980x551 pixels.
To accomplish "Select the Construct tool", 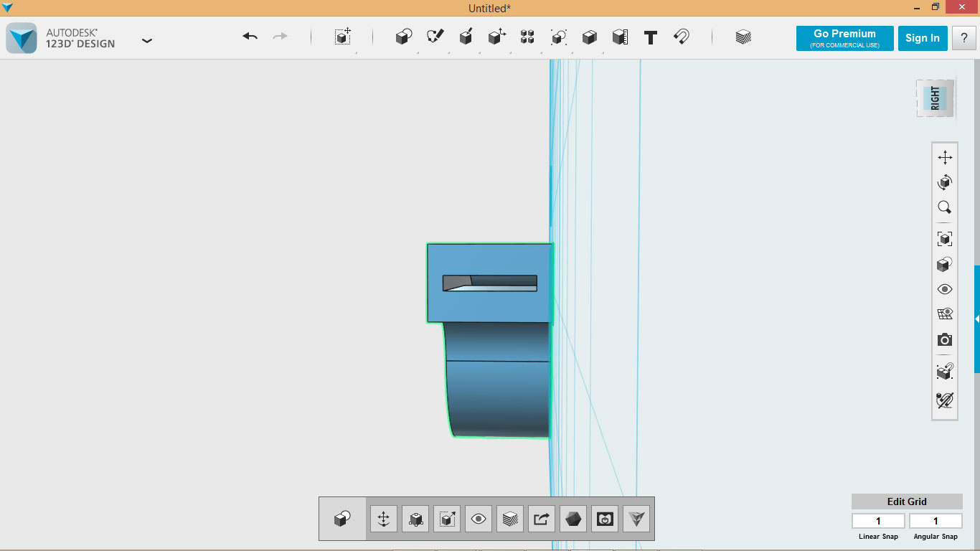I will point(465,37).
